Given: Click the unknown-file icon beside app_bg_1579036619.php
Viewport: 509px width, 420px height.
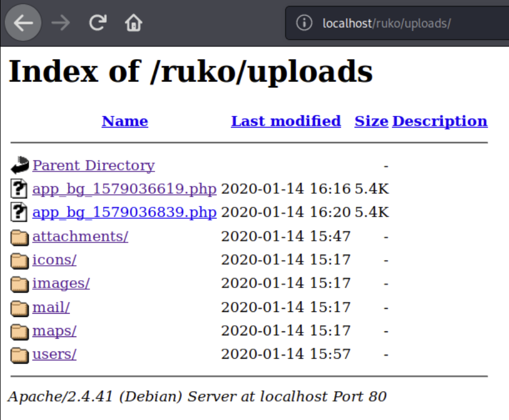Looking at the screenshot, I should coord(19,189).
